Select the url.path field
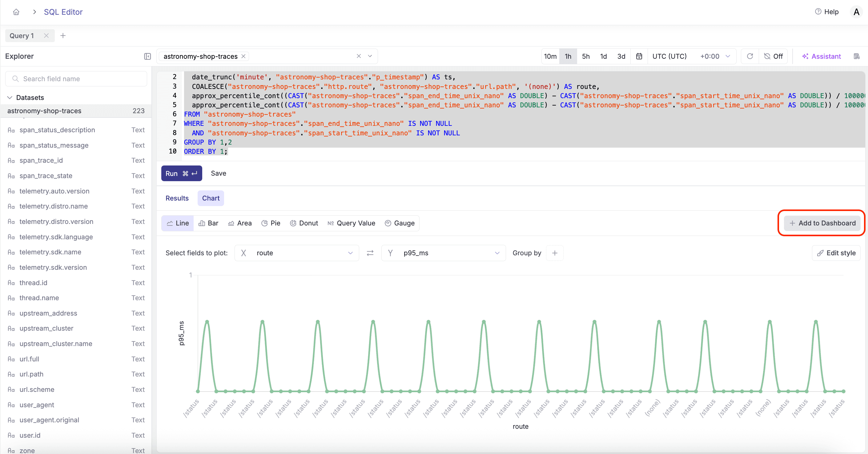Viewport: 868px width, 454px height. (31, 374)
